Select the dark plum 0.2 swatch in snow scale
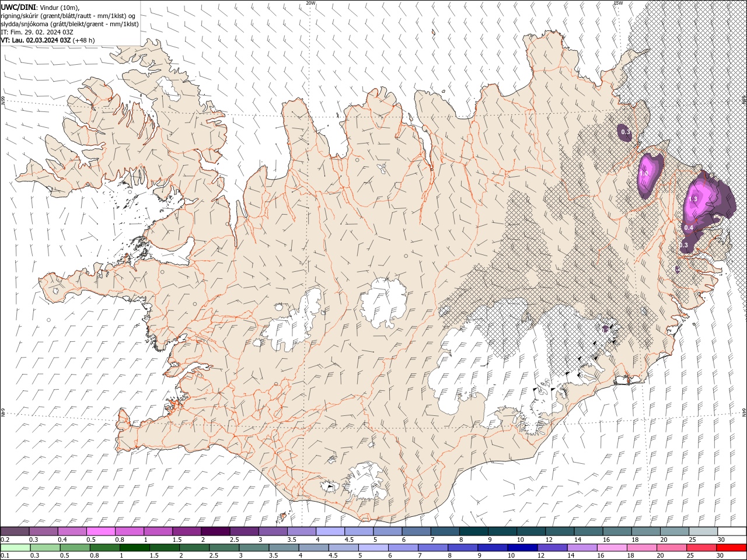 (x=15, y=531)
